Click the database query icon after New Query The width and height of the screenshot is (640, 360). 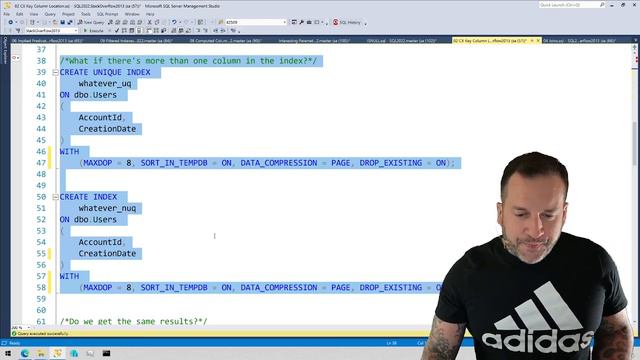coord(110,22)
